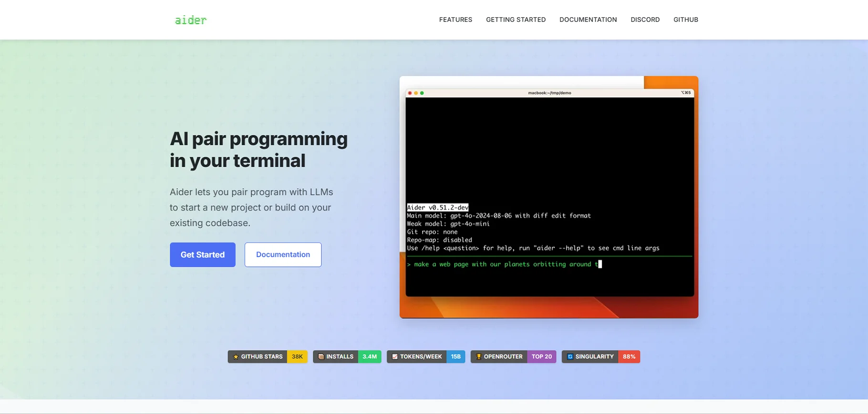Click the "Git repo: none" terminal line
The width and height of the screenshot is (868, 414).
[432, 232]
